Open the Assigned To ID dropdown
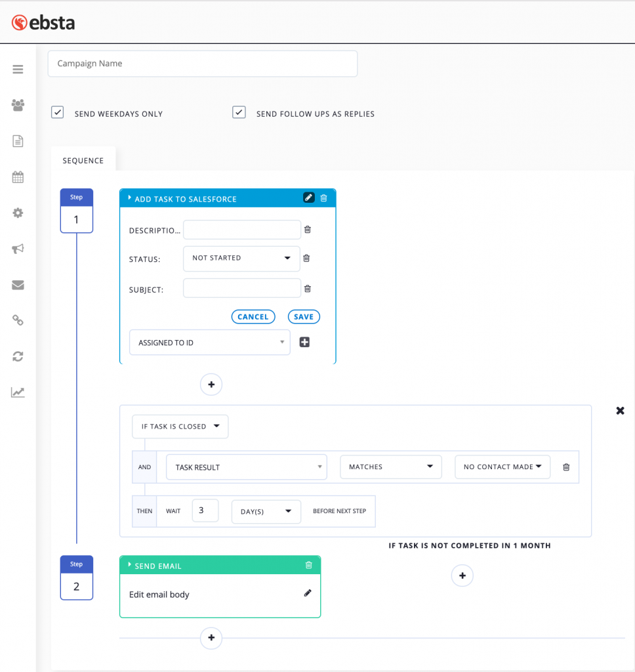The width and height of the screenshot is (635, 672). 209,342
